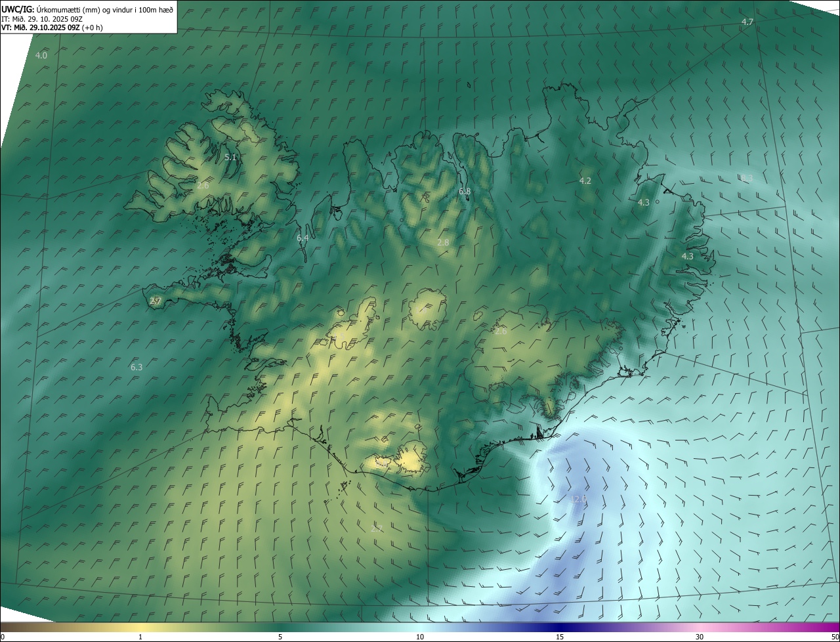The height and width of the screenshot is (642, 840).
Task: Click the color scale tick labeled 1
Action: (140, 637)
